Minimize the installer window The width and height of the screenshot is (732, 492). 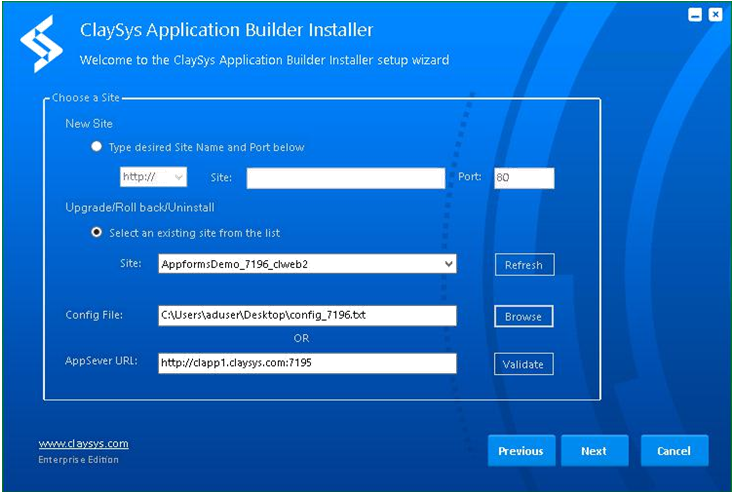[695, 14]
